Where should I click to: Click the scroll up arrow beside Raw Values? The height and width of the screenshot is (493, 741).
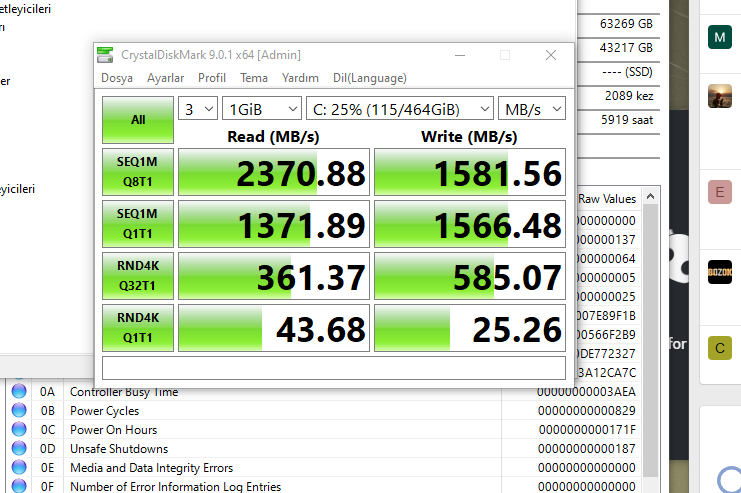(650, 196)
